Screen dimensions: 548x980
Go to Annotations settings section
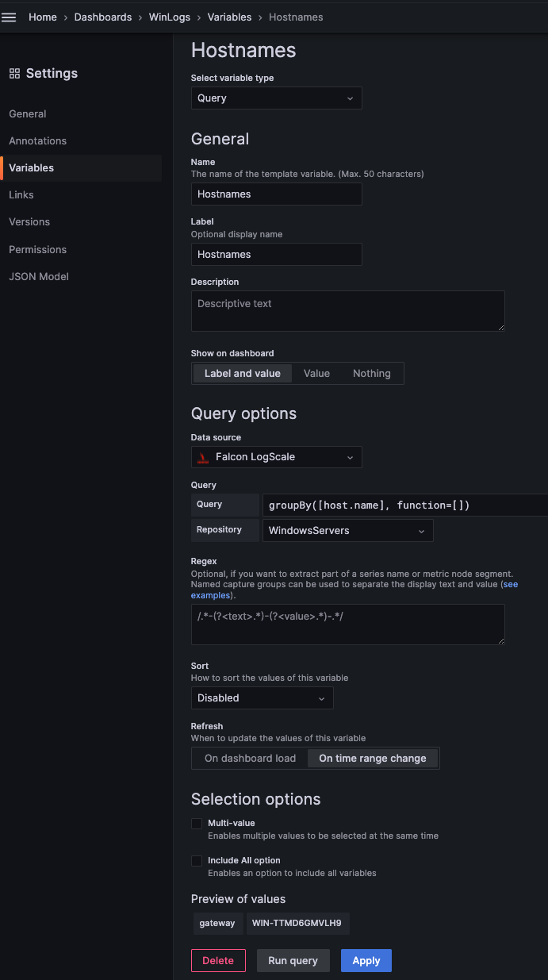38,141
